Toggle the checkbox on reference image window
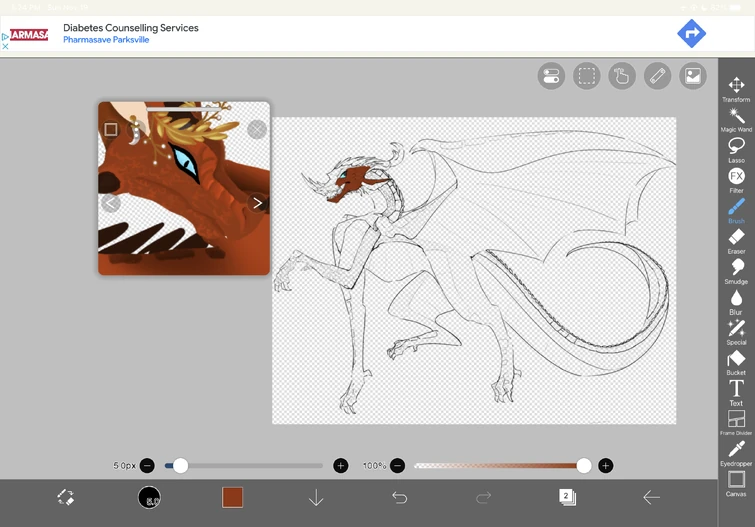This screenshot has width=755, height=527. (111, 129)
